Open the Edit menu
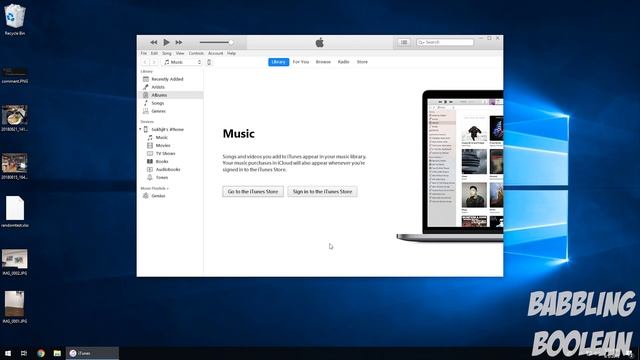Image resolution: width=640 pixels, height=360 pixels. [154, 53]
